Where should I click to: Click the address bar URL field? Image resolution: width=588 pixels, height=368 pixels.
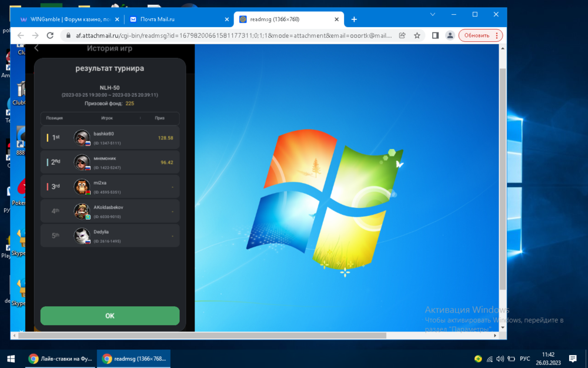(235, 35)
